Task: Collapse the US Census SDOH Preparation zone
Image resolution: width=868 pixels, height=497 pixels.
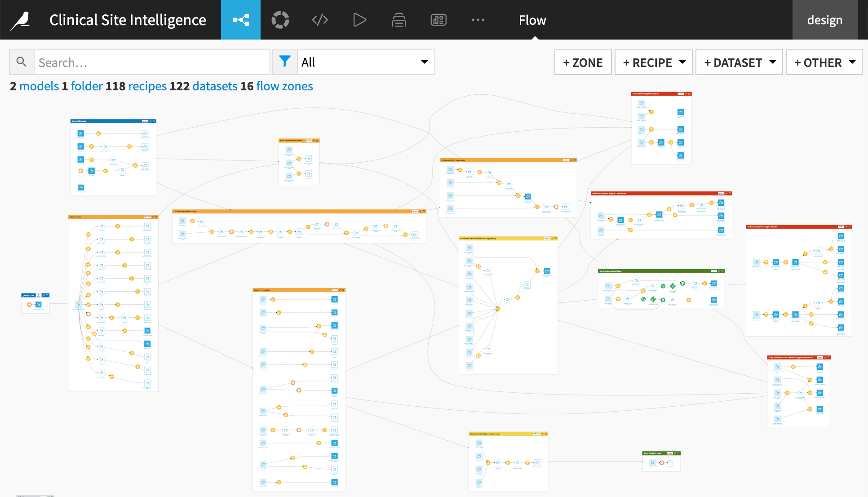Action: 574,160
